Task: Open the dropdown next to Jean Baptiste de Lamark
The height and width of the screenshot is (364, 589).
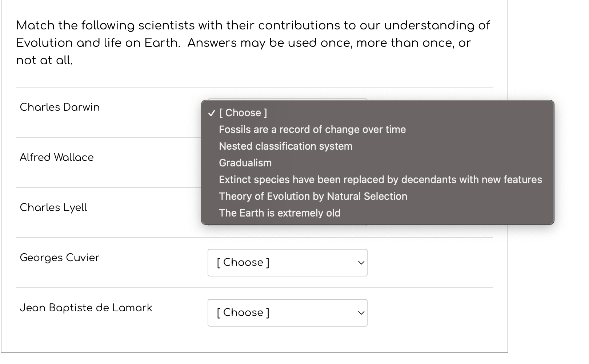Action: pos(287,312)
